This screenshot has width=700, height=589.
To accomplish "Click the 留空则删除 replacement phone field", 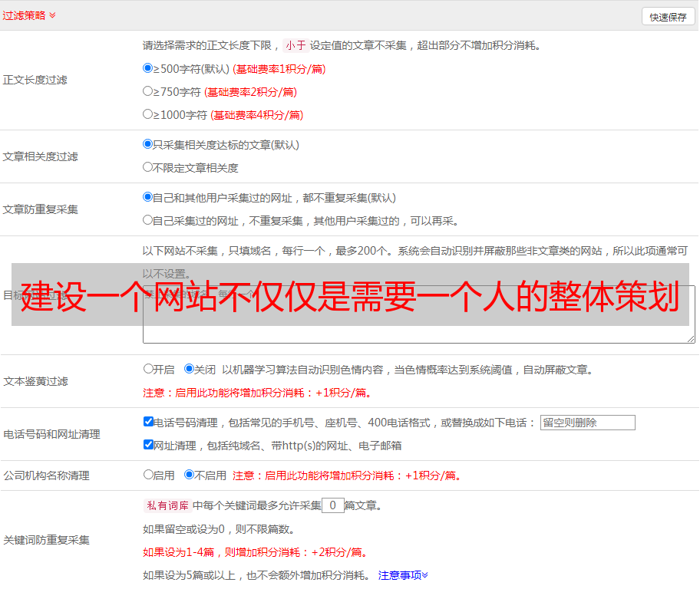I will coord(587,423).
